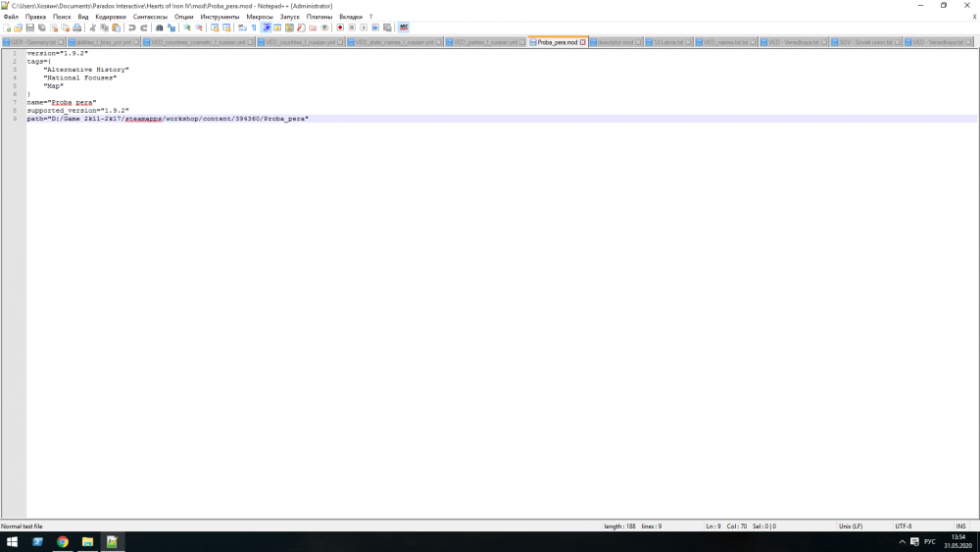This screenshot has width=980, height=552.
Task: Toggle synchronized horizontal scrolling icon
Action: 226,27
